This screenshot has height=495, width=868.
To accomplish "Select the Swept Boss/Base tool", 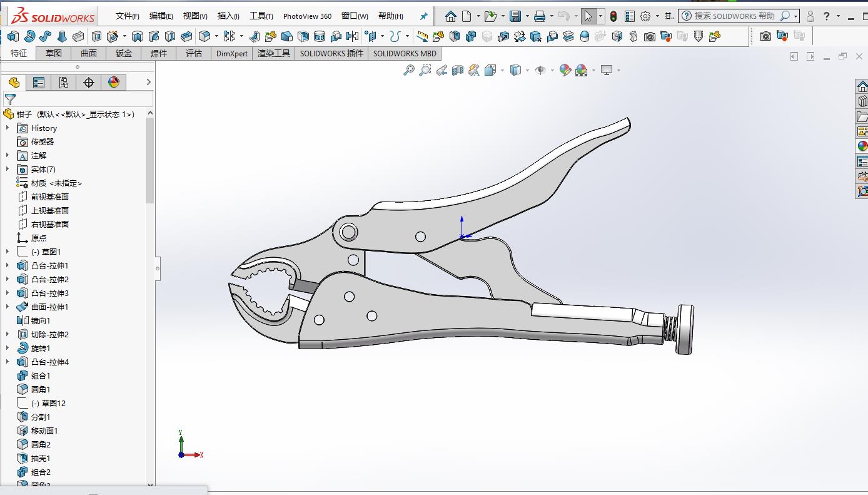I will (46, 36).
